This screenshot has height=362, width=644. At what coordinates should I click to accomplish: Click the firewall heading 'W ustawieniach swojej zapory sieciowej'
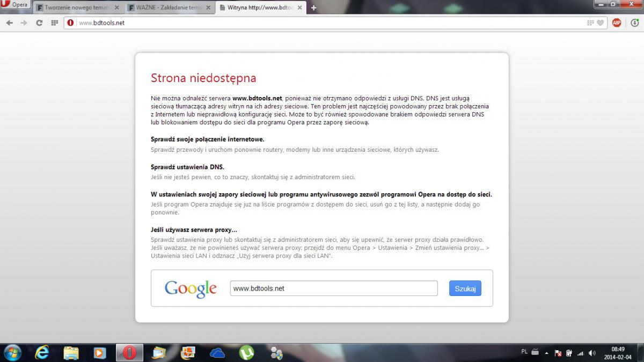[x=321, y=194]
